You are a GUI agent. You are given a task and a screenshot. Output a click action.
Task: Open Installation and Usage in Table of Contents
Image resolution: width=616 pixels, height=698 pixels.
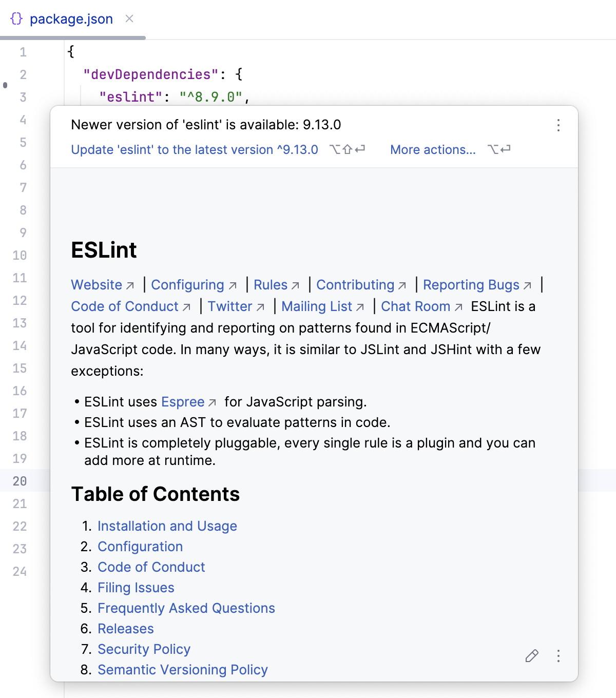[167, 526]
